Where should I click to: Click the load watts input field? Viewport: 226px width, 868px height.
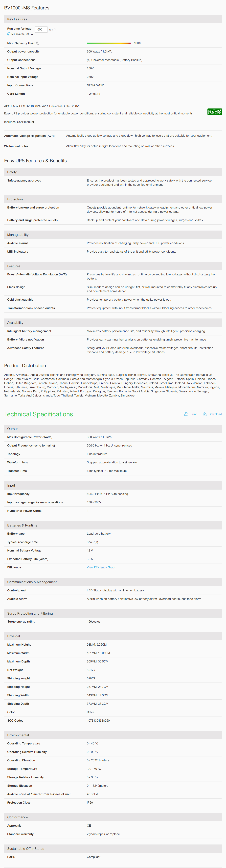41,30
